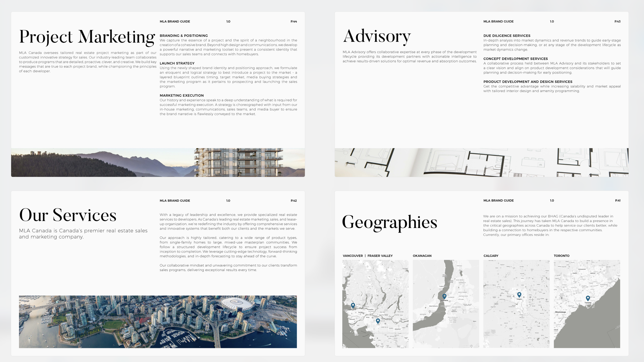Image resolution: width=644 pixels, height=362 pixels.
Task: Open the Vancouver Fraser Valley map image
Action: 375,304
